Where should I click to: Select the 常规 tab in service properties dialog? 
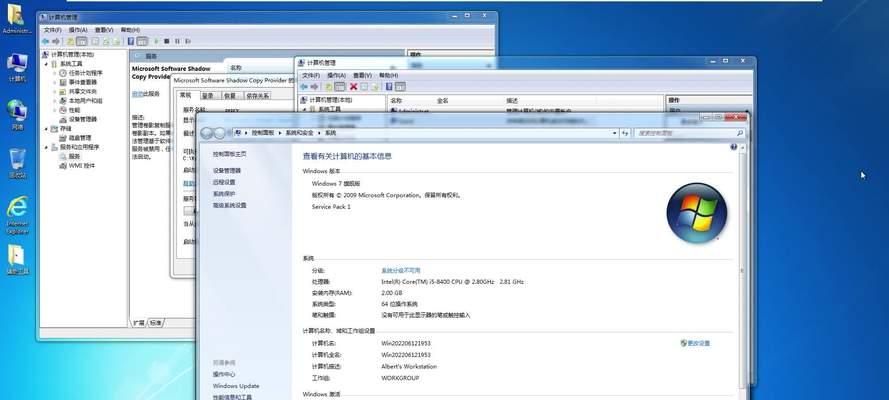click(x=186, y=95)
